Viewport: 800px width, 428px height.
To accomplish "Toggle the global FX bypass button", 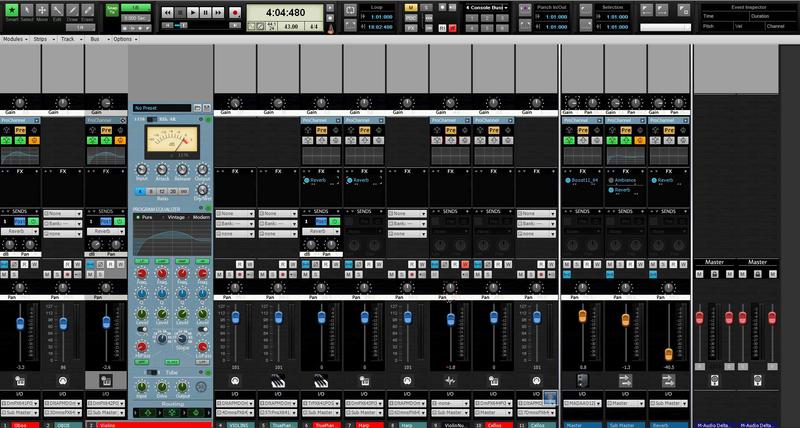I will click(x=411, y=28).
